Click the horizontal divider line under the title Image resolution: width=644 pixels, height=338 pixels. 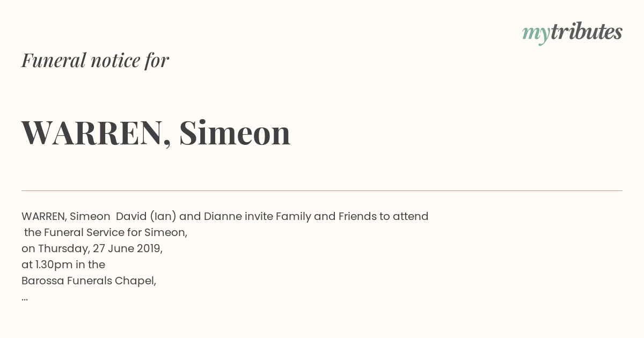click(x=322, y=190)
